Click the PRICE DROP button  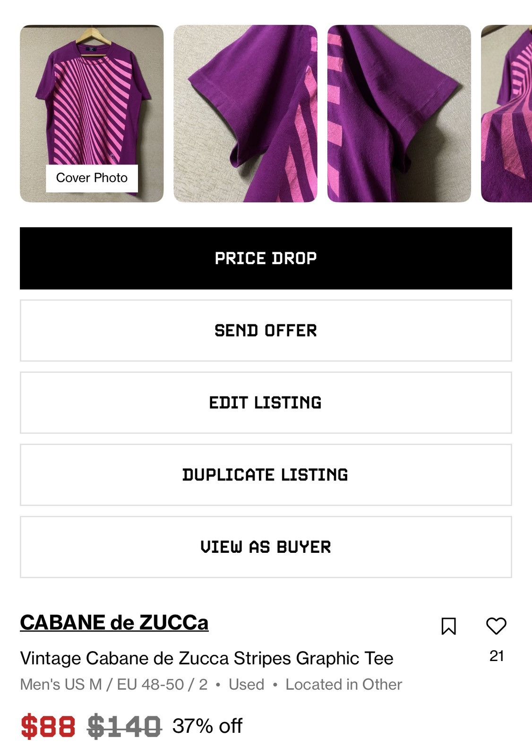[266, 258]
